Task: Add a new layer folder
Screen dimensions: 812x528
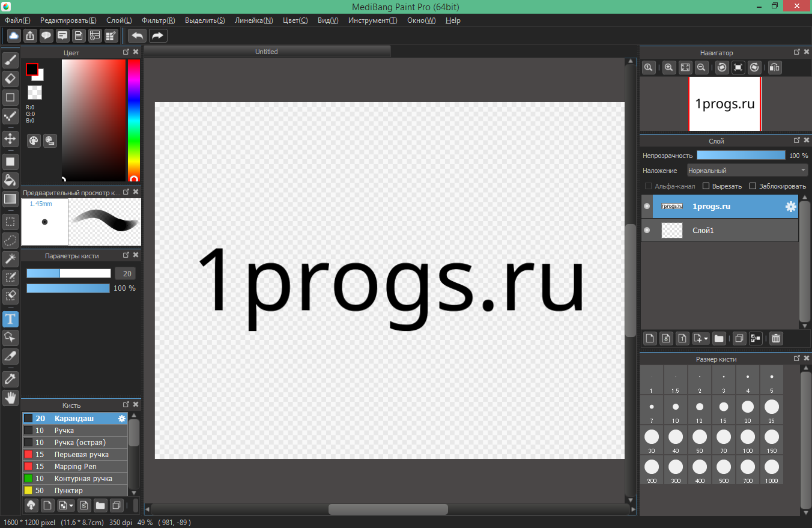Action: coord(719,339)
